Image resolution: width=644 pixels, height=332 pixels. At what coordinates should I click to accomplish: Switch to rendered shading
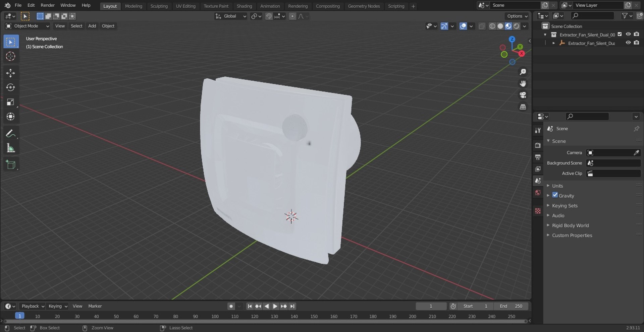pos(517,26)
